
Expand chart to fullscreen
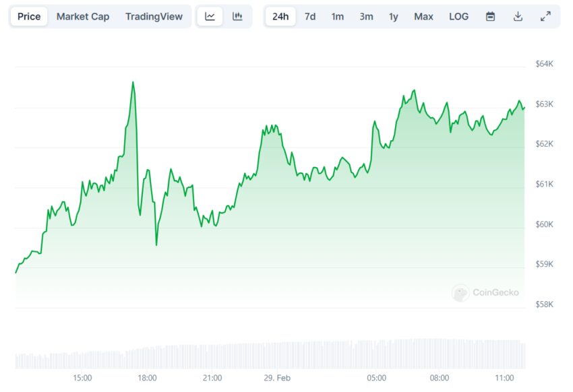point(545,17)
